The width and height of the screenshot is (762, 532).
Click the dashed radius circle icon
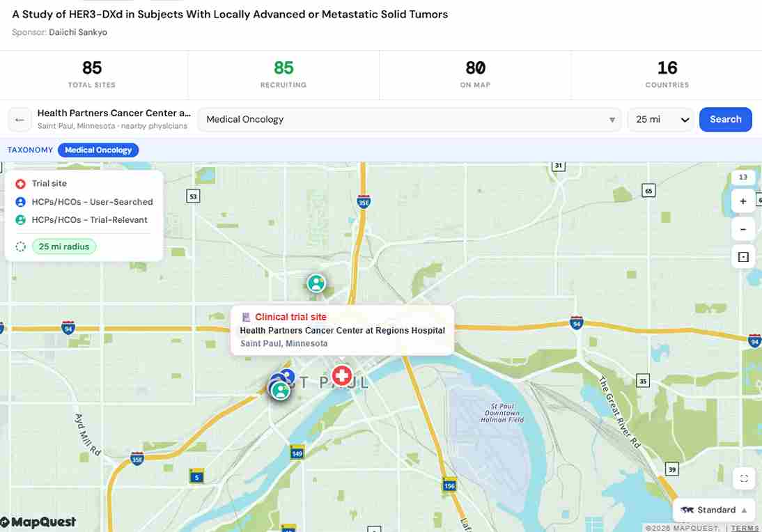point(20,247)
